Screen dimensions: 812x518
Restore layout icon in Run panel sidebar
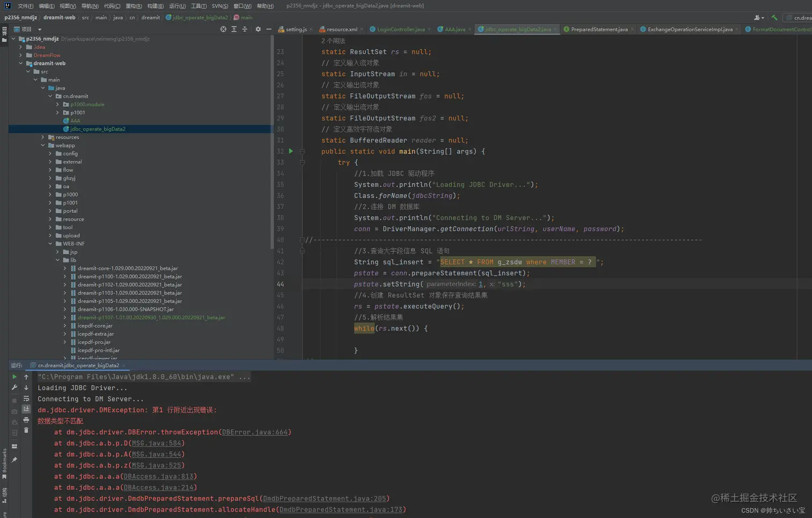pyautogui.click(x=15, y=447)
